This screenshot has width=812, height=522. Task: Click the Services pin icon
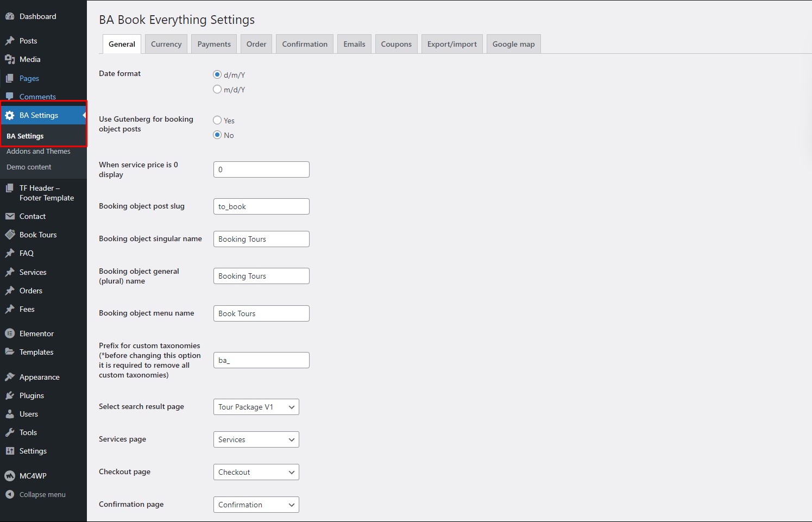pyautogui.click(x=10, y=272)
